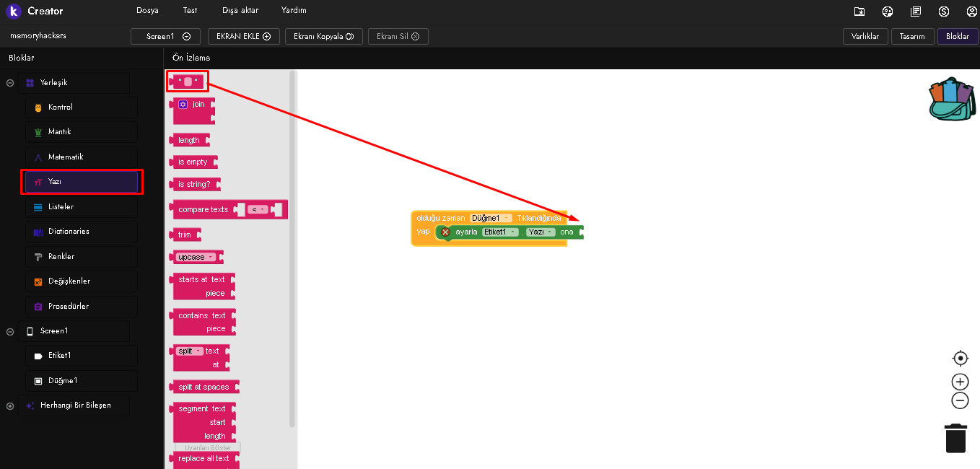The image size is (980, 469).
Task: Pick the split at spaces block
Action: [204, 387]
